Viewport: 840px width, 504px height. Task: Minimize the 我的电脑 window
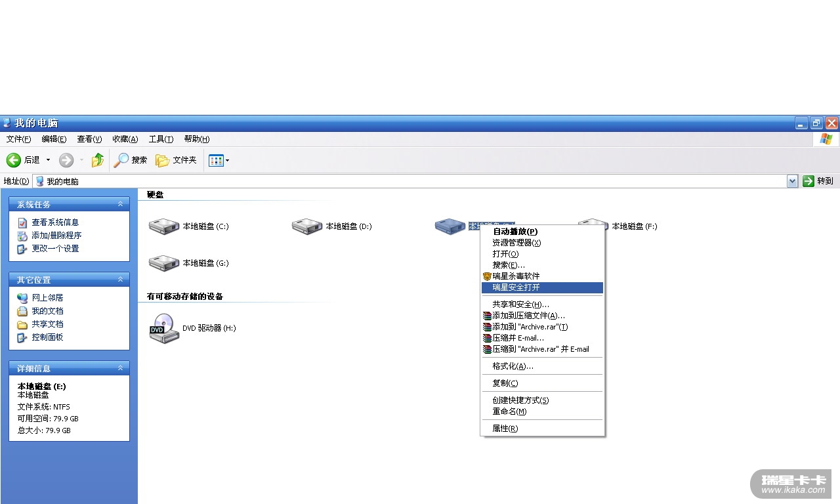(801, 123)
